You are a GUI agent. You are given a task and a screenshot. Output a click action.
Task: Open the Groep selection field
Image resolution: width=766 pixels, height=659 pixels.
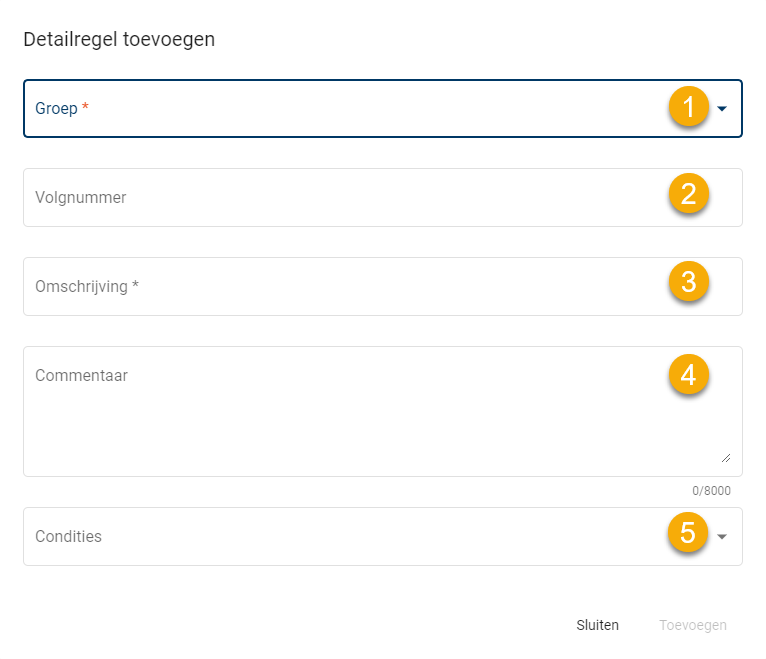[340, 108]
